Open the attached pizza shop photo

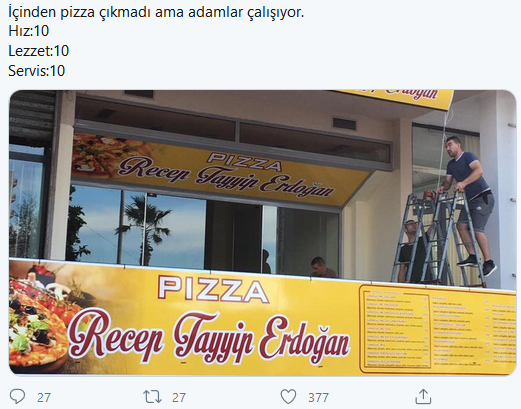[x=263, y=233]
